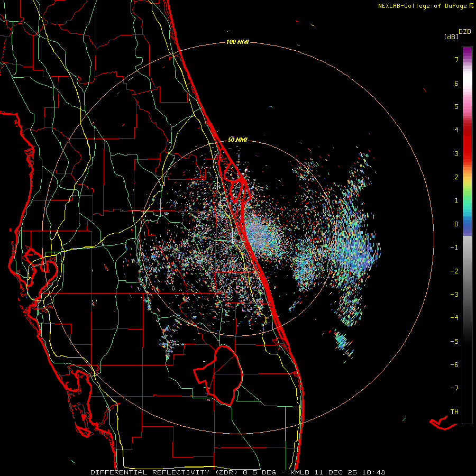
Task: Select the 7 dB tick label
Action: coord(456,59)
